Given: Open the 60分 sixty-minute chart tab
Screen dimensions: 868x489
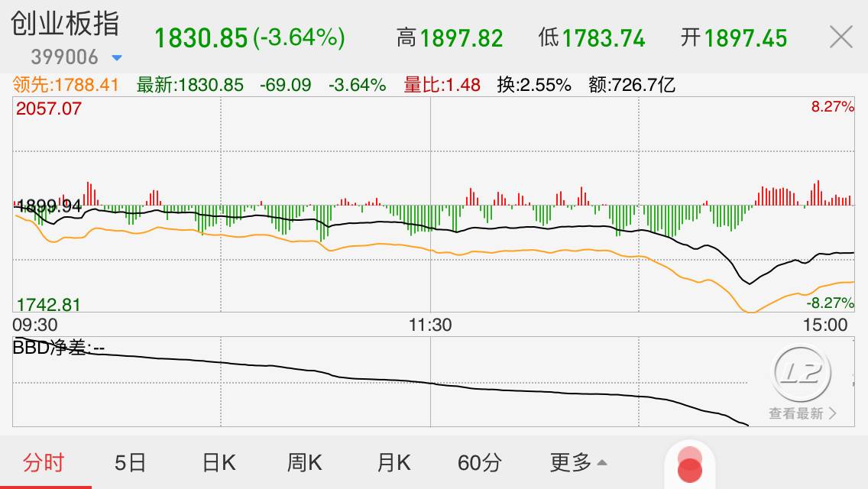Looking at the screenshot, I should tap(480, 463).
